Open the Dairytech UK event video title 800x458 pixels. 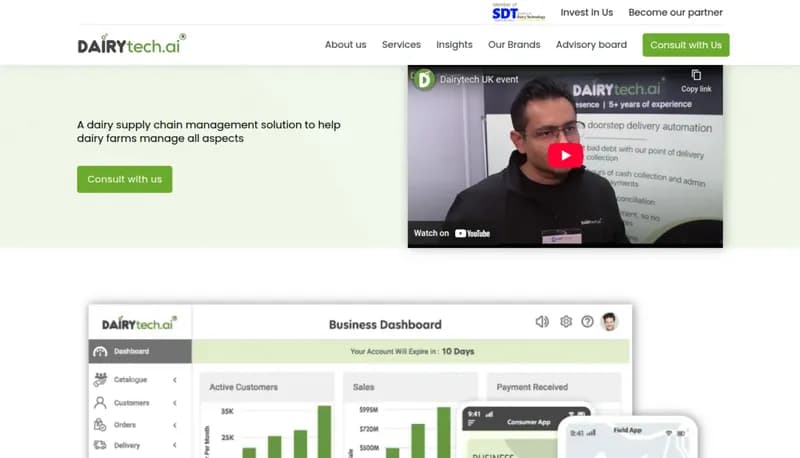point(479,80)
